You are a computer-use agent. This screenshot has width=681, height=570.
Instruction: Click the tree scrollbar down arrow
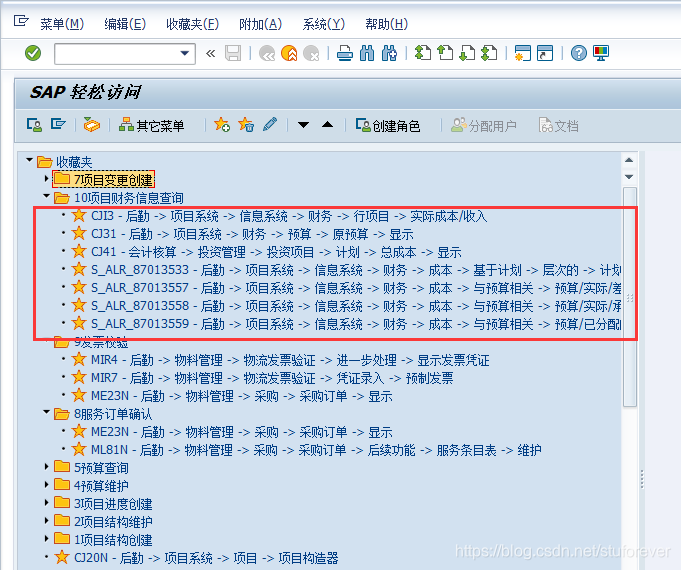pyautogui.click(x=629, y=177)
